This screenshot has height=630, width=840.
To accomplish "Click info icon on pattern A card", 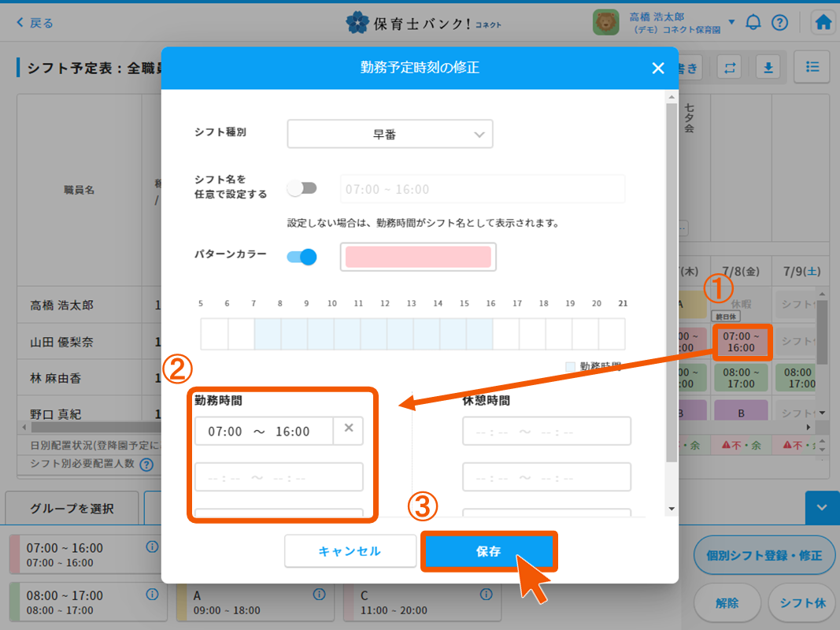I will coord(319,595).
